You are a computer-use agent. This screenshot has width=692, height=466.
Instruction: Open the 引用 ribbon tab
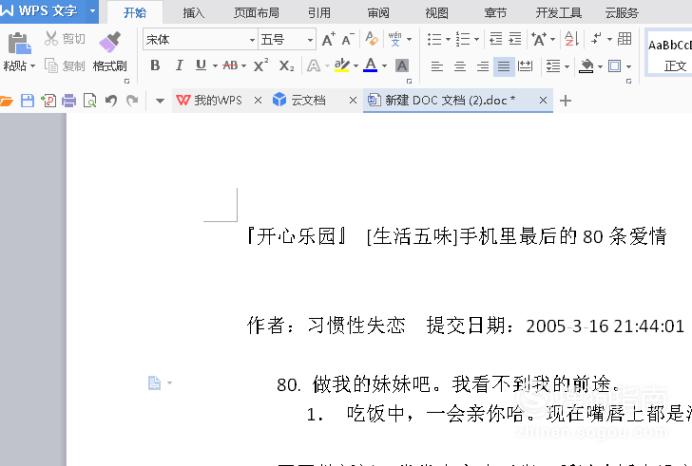(320, 13)
